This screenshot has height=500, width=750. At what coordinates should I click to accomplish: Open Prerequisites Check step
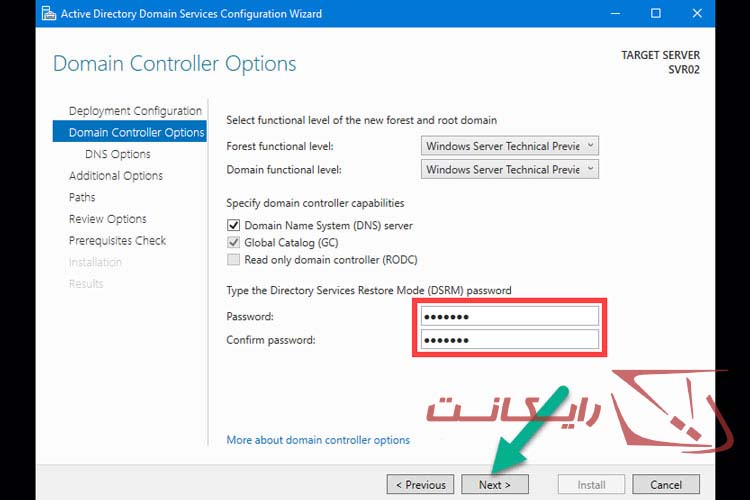(117, 241)
